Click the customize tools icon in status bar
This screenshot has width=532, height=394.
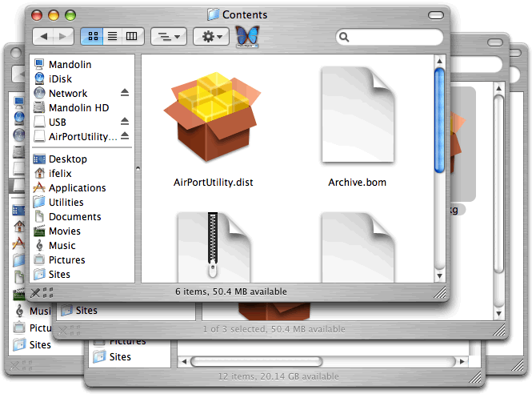[35, 292]
